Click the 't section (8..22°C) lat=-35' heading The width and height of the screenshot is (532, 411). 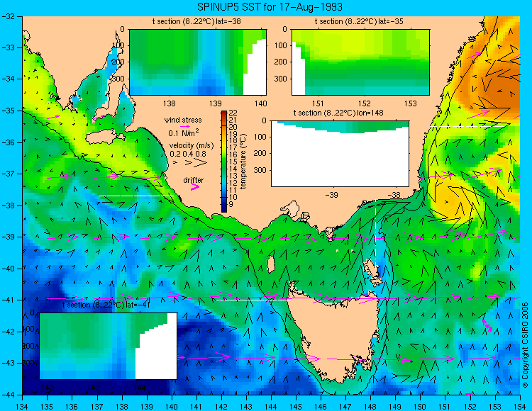pyautogui.click(x=359, y=21)
